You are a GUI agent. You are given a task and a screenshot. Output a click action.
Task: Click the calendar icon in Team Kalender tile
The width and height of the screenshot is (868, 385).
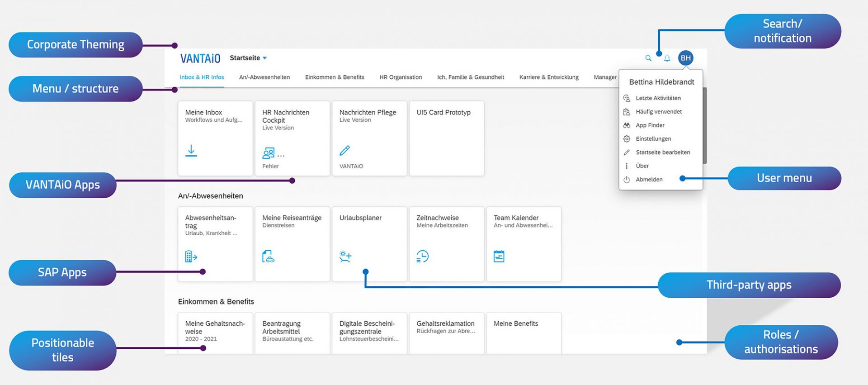pyautogui.click(x=499, y=257)
